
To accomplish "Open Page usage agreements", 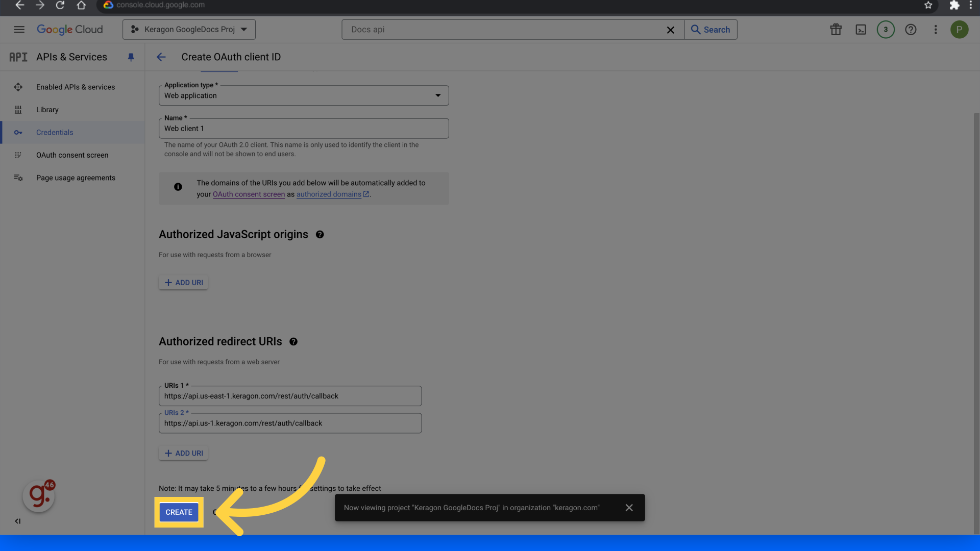I will tap(76, 178).
